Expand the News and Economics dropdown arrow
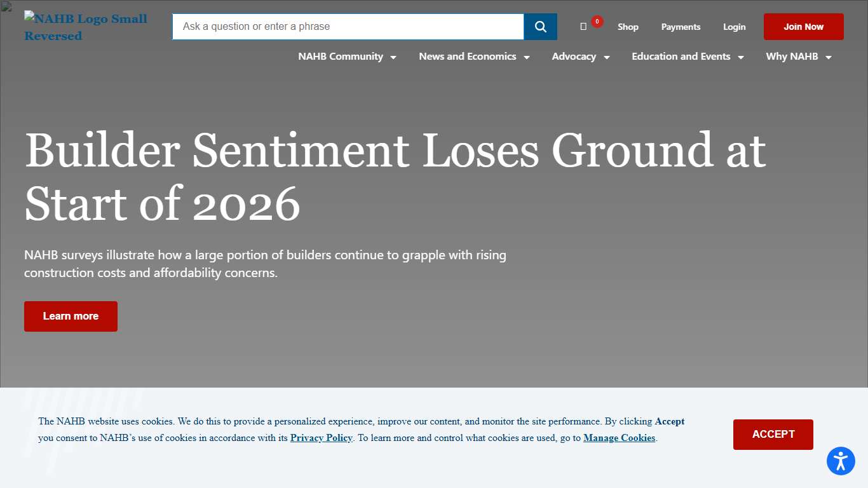The height and width of the screenshot is (488, 868). (527, 57)
